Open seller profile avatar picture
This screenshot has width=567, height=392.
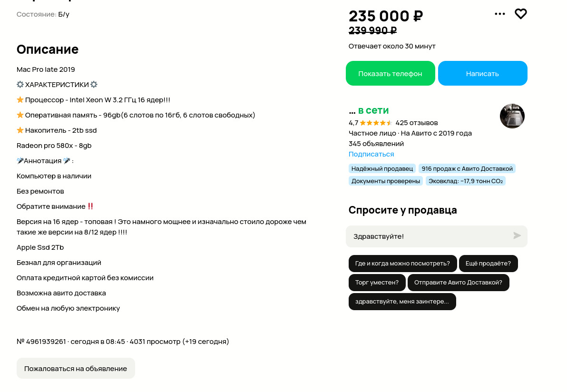tap(512, 116)
